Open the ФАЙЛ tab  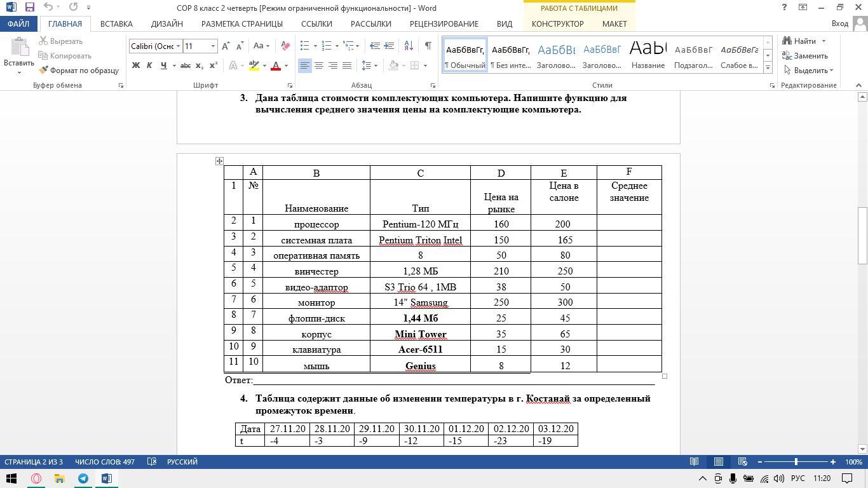[x=18, y=24]
